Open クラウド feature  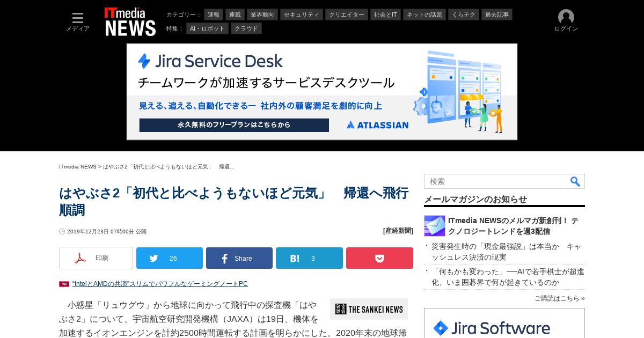tap(246, 28)
